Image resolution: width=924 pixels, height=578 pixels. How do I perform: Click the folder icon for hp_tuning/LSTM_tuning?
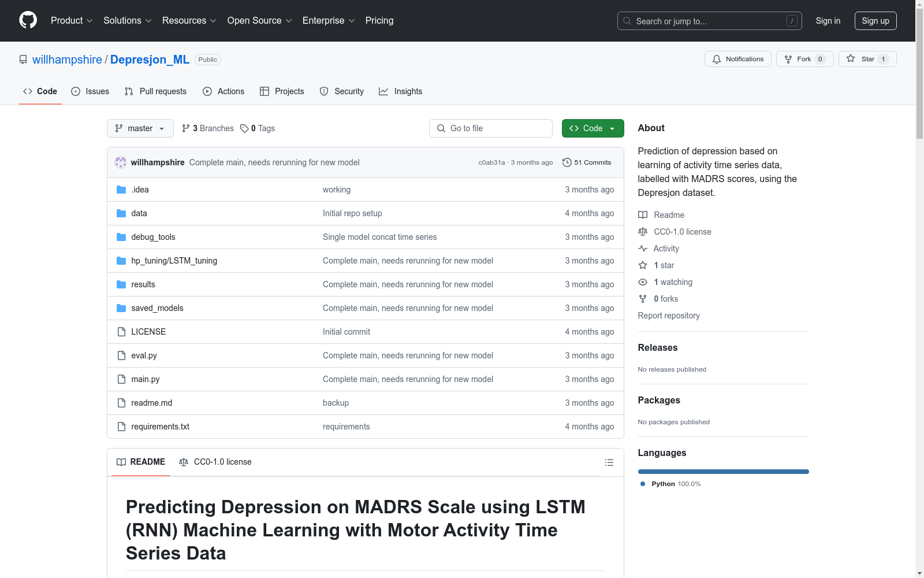point(121,261)
